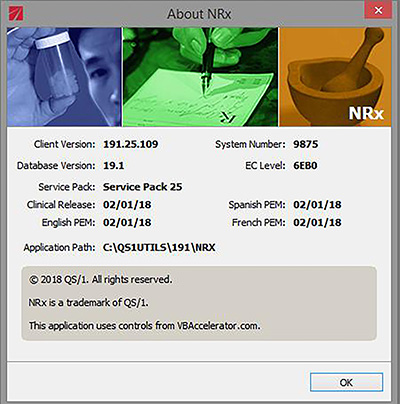
Task: Click the Database Version label
Action: coord(56,166)
